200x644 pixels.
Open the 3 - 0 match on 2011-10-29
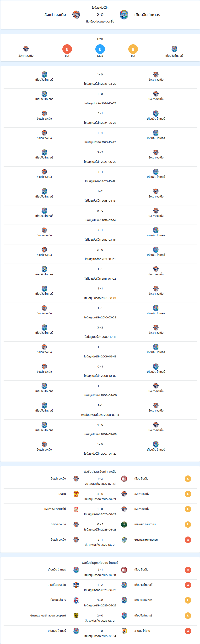point(100,254)
